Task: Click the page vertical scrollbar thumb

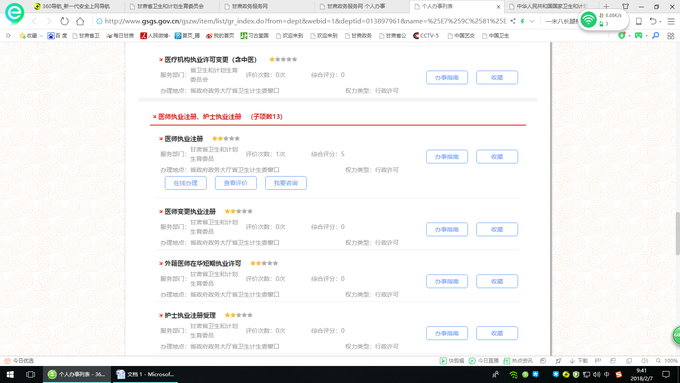Action: 677,233
